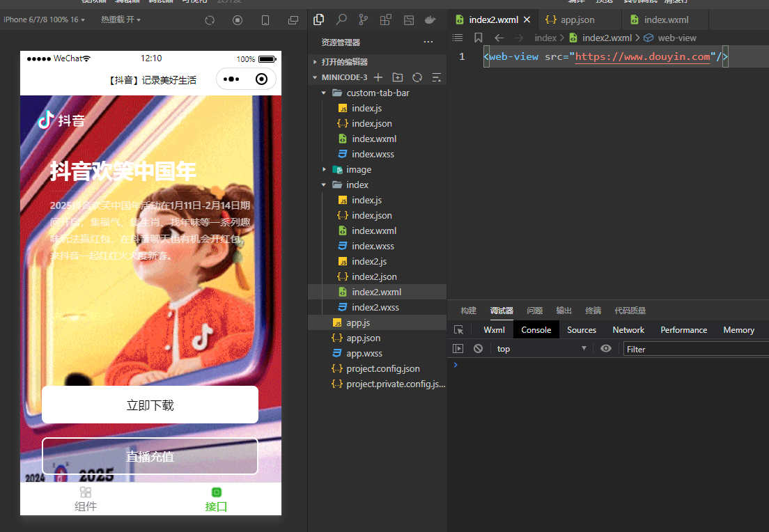
Task: Switch to the 输出 panel tab
Action: point(564,311)
